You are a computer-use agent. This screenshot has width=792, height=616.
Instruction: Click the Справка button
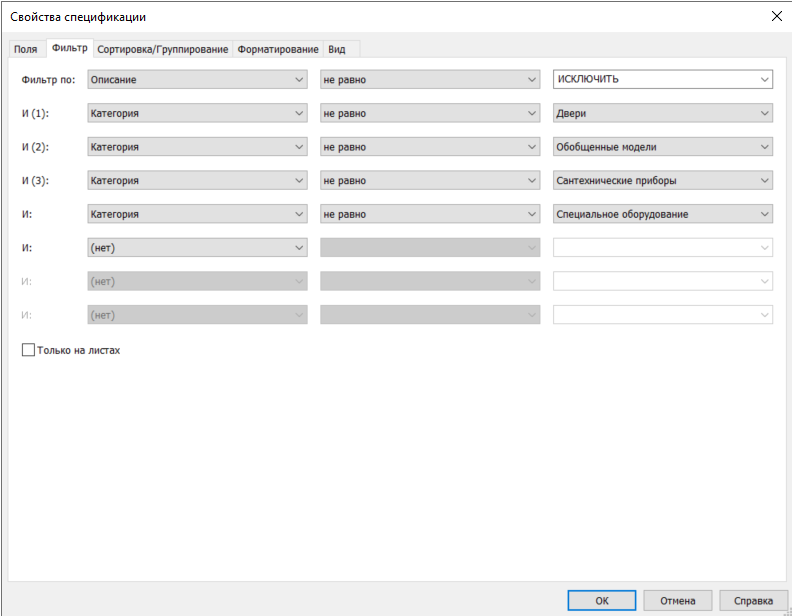(753, 601)
